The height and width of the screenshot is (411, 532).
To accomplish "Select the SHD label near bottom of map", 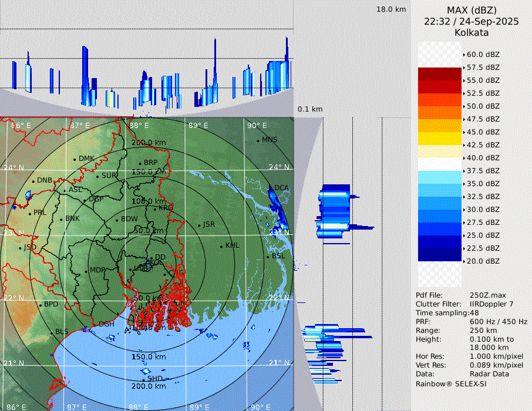I will pos(155,379).
